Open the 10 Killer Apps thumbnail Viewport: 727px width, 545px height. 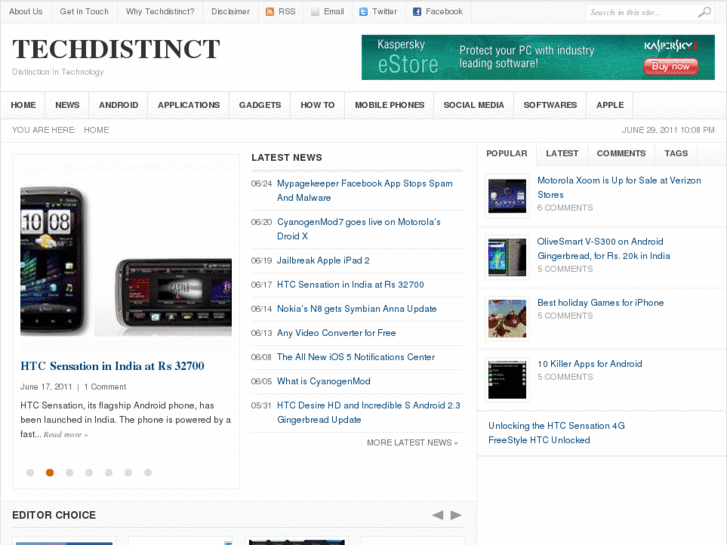point(507,380)
